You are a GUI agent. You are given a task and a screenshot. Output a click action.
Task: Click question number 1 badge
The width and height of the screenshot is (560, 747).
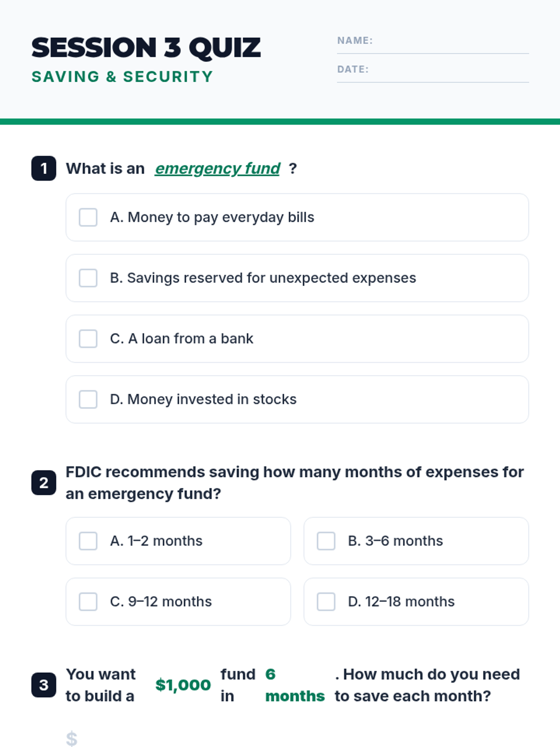(44, 169)
